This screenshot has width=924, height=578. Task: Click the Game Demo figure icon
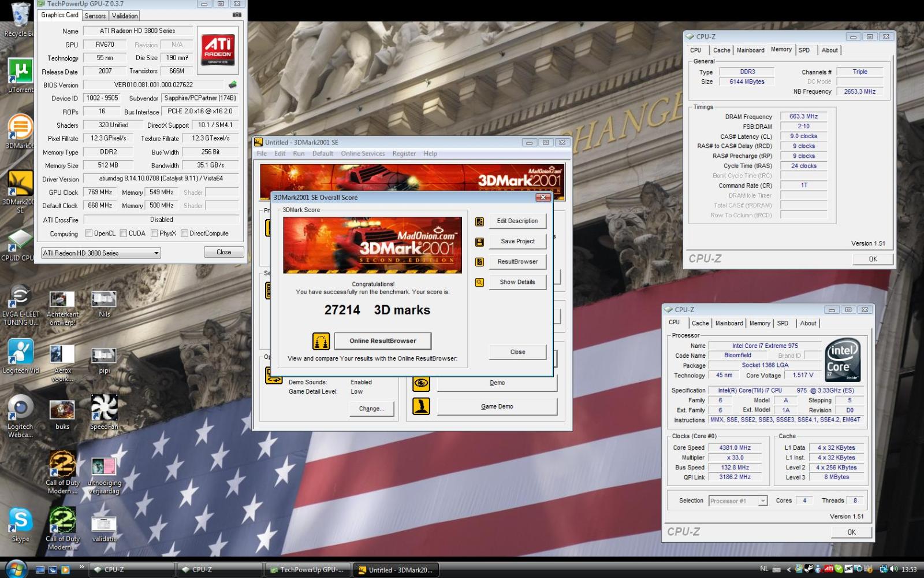tap(421, 406)
